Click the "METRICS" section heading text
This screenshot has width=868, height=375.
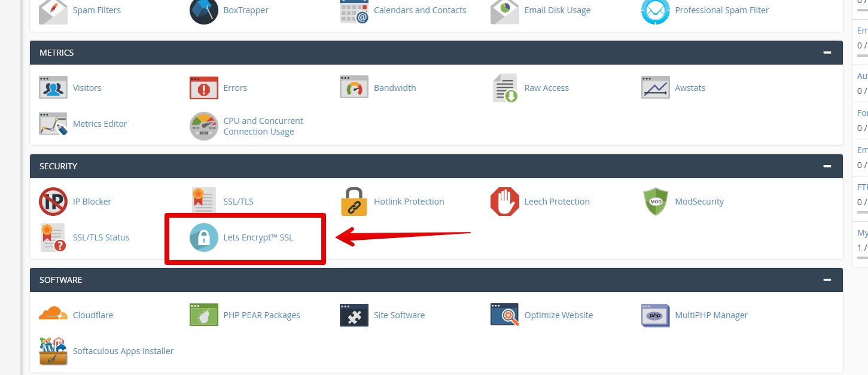coord(57,53)
